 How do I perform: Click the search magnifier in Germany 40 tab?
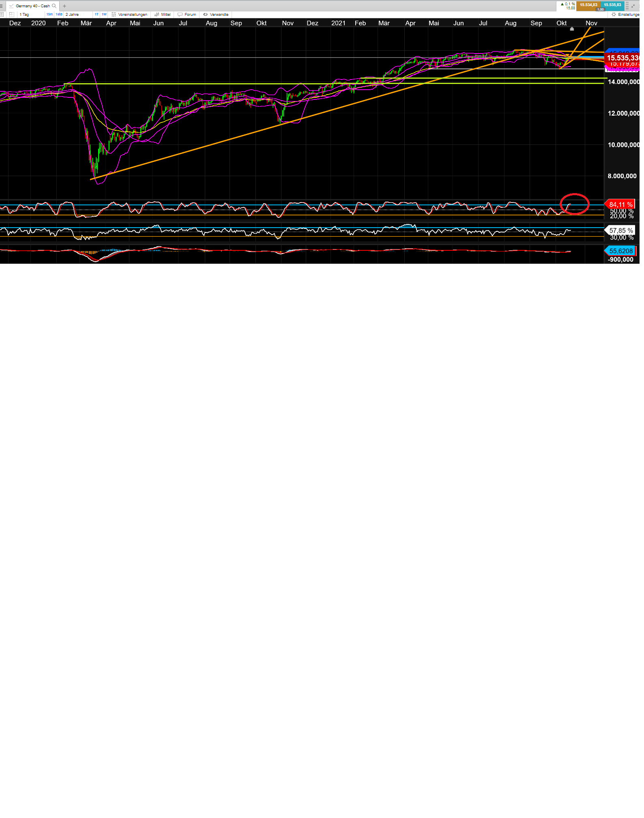(x=54, y=6)
